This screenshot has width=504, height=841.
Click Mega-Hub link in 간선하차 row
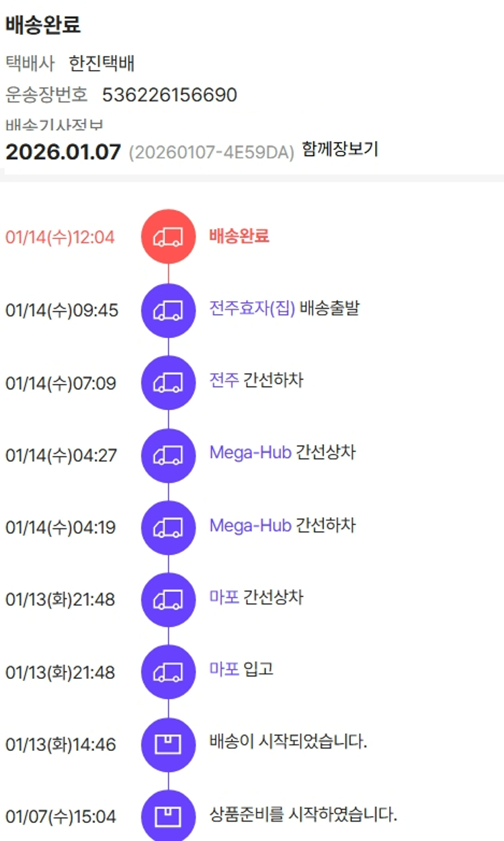click(x=250, y=525)
